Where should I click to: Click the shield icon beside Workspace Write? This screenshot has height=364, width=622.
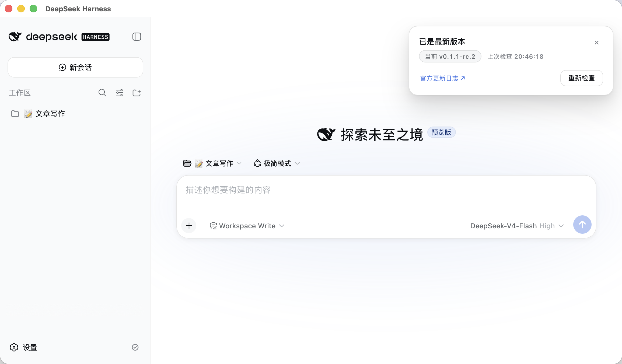[213, 226]
